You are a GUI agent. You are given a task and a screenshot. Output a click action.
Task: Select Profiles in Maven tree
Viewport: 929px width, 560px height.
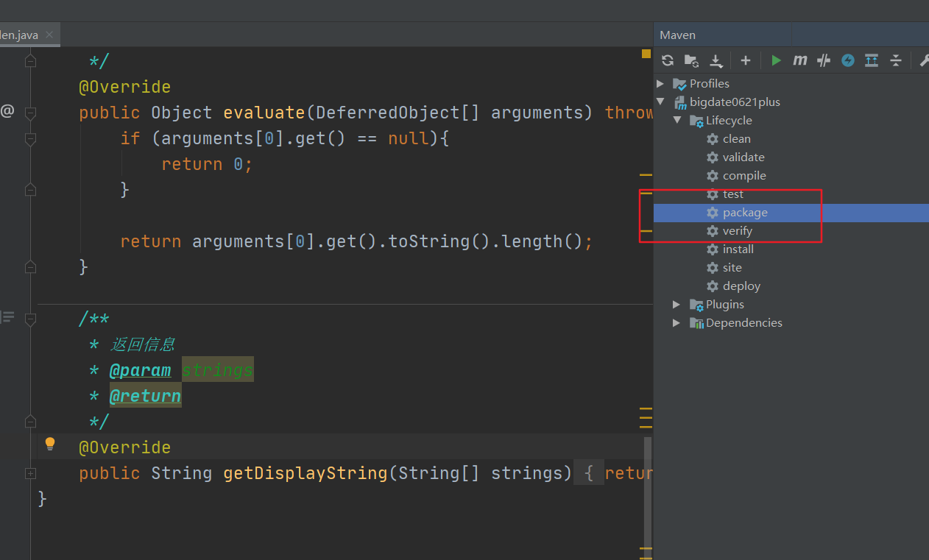710,84
